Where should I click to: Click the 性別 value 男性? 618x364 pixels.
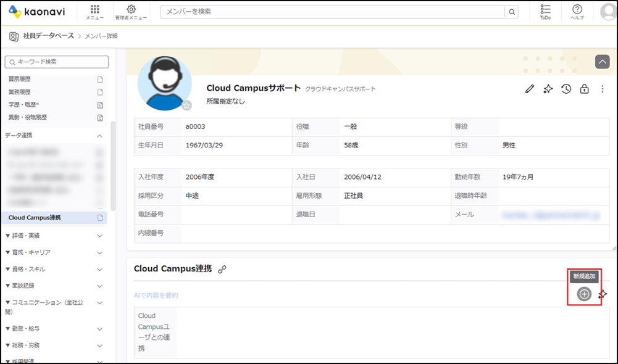pyautogui.click(x=509, y=146)
